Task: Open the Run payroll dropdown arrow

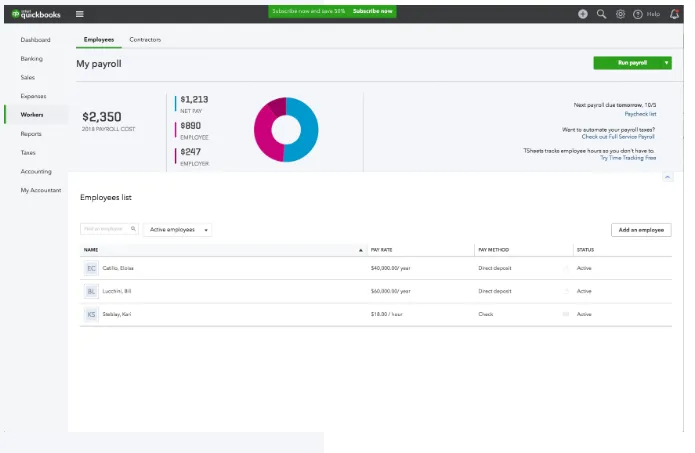Action: point(666,63)
